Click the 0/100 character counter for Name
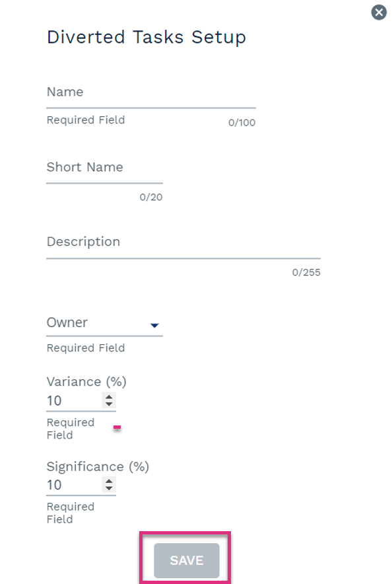Viewport: 392px width, 584px height. click(x=242, y=122)
